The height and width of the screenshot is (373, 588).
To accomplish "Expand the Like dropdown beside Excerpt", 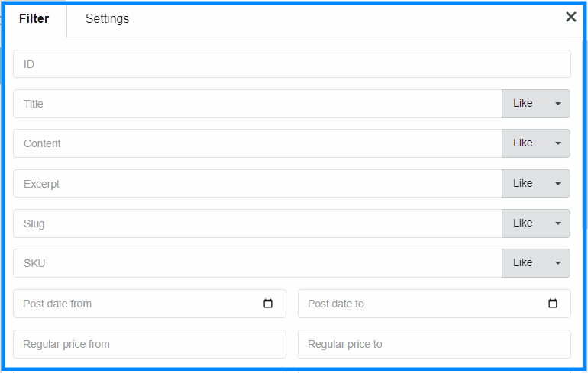I will tap(536, 184).
